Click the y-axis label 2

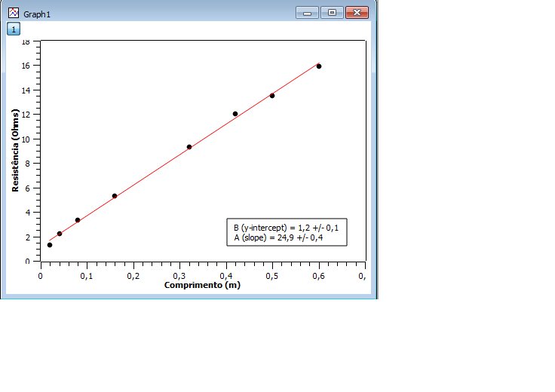pyautogui.click(x=28, y=237)
